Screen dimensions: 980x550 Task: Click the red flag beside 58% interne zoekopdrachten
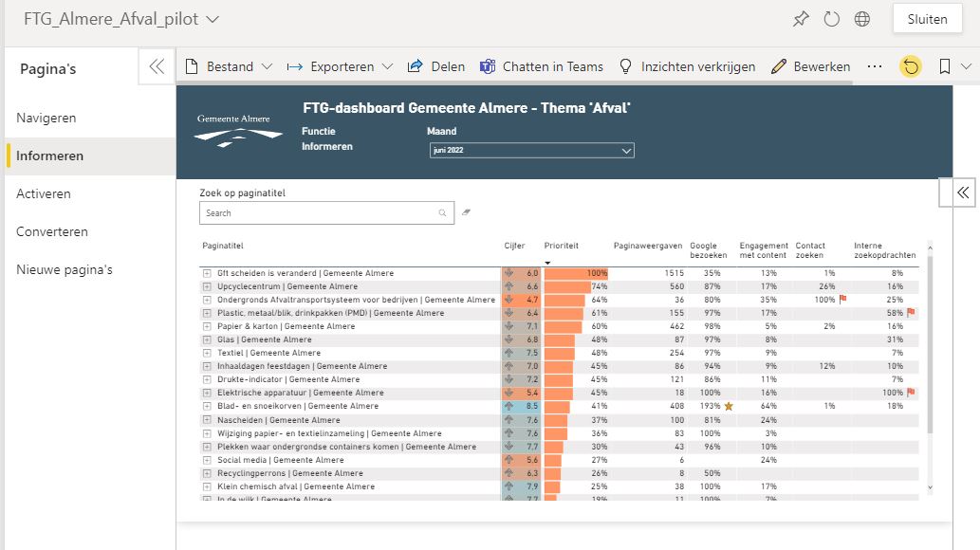click(911, 313)
